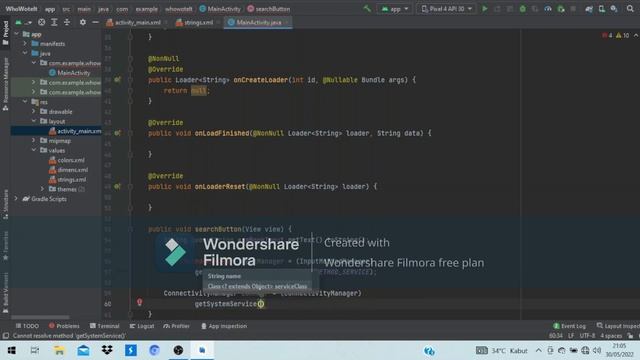The image size is (640, 360).
Task: Click the Stop button in run toolbar
Action: tap(573, 9)
